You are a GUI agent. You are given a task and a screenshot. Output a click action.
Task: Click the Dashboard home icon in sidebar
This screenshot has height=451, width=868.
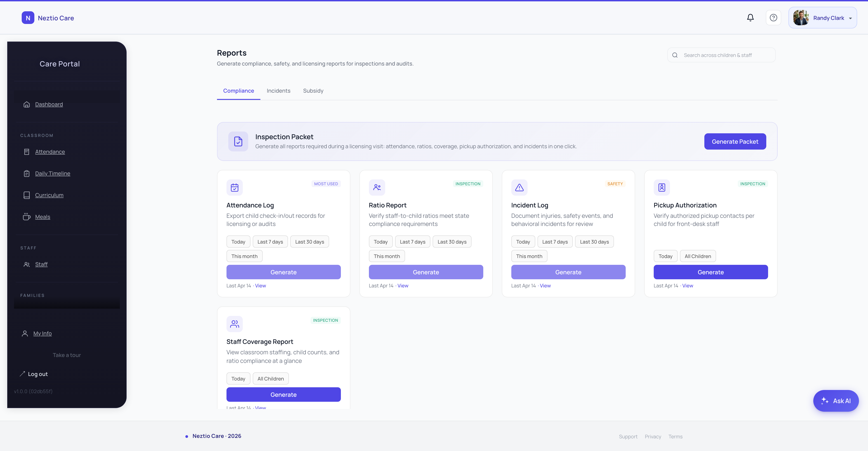coord(27,104)
